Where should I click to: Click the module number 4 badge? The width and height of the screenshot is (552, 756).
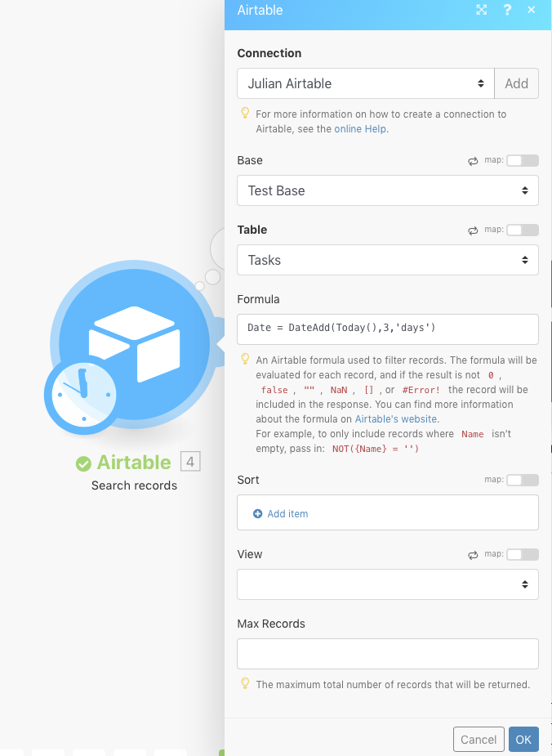click(190, 462)
